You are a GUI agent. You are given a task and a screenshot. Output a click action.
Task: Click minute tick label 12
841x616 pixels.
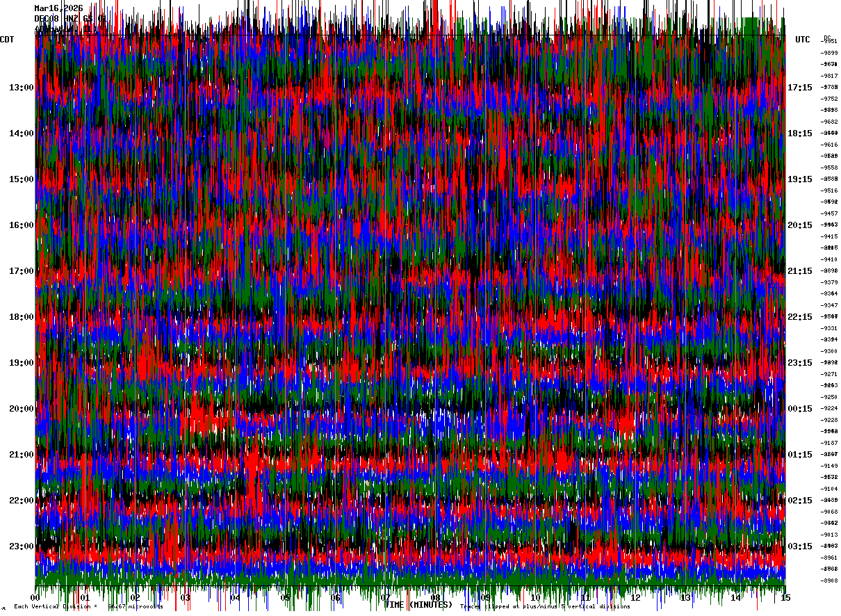(x=636, y=598)
